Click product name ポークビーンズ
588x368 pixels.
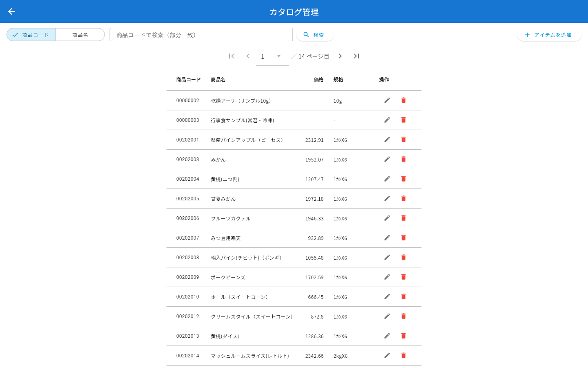228,277
